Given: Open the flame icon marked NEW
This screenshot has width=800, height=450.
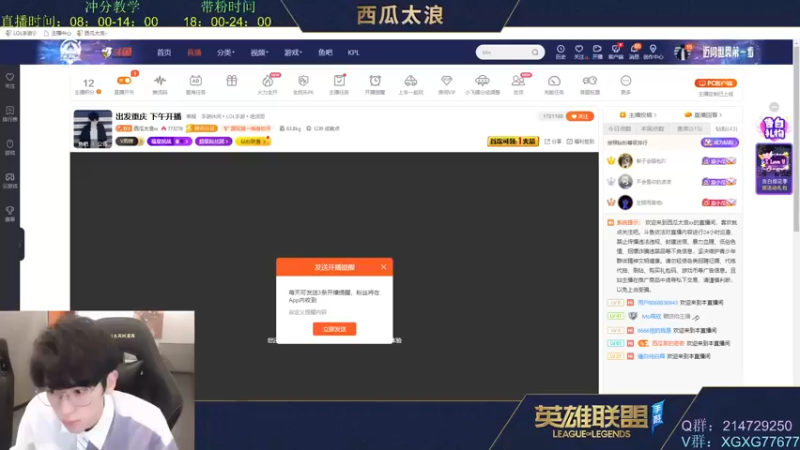Looking at the screenshot, I should [267, 81].
